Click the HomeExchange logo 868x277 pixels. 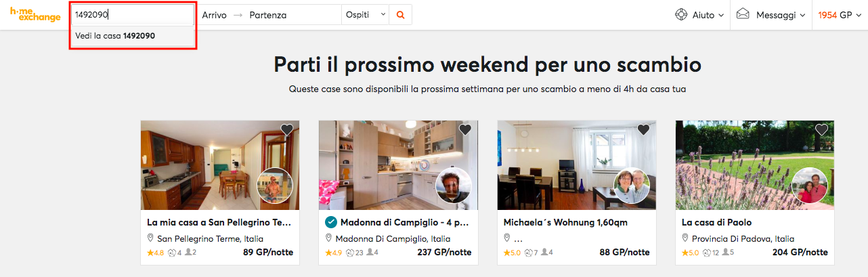(x=34, y=15)
